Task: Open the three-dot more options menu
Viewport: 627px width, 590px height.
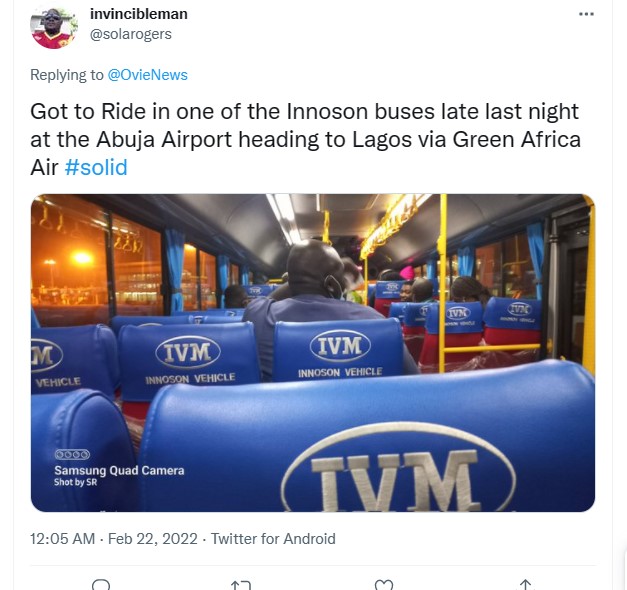Action: pos(586,14)
